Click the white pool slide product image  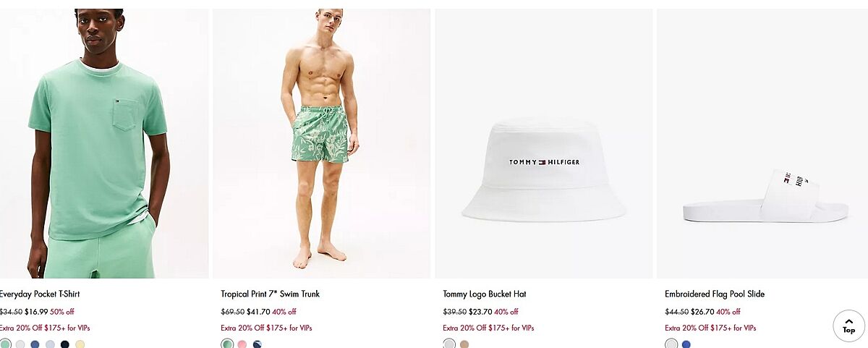tap(762, 143)
